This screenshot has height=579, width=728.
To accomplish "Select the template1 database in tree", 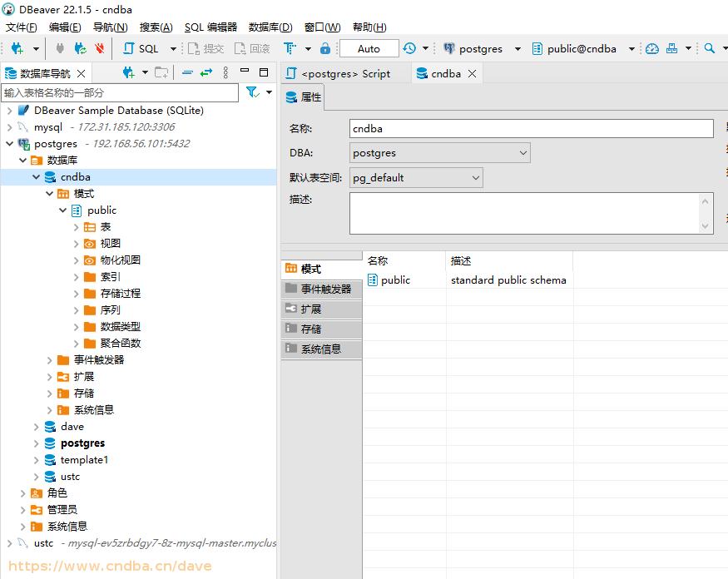I will coord(77,460).
